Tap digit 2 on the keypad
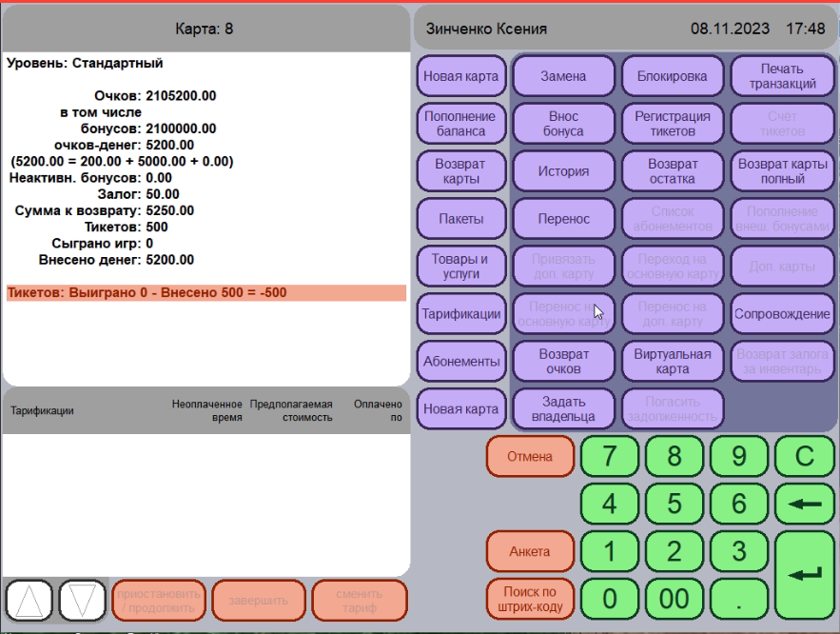Image resolution: width=840 pixels, height=634 pixels. click(674, 551)
